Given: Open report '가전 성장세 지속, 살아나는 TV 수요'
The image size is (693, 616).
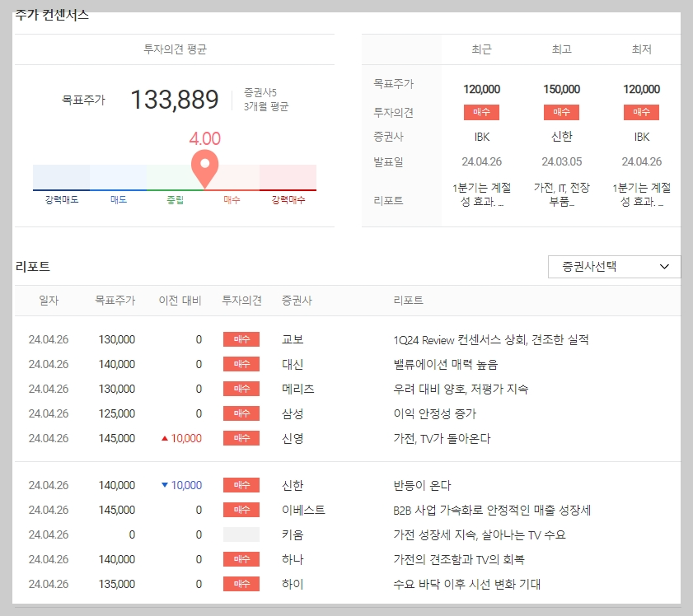Looking at the screenshot, I should [480, 534].
